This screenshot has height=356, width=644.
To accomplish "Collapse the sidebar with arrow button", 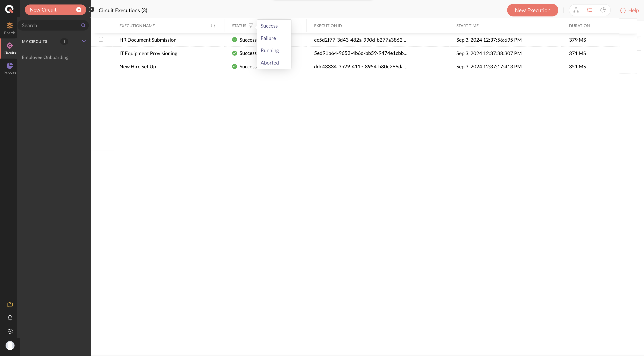I will 92,9.
